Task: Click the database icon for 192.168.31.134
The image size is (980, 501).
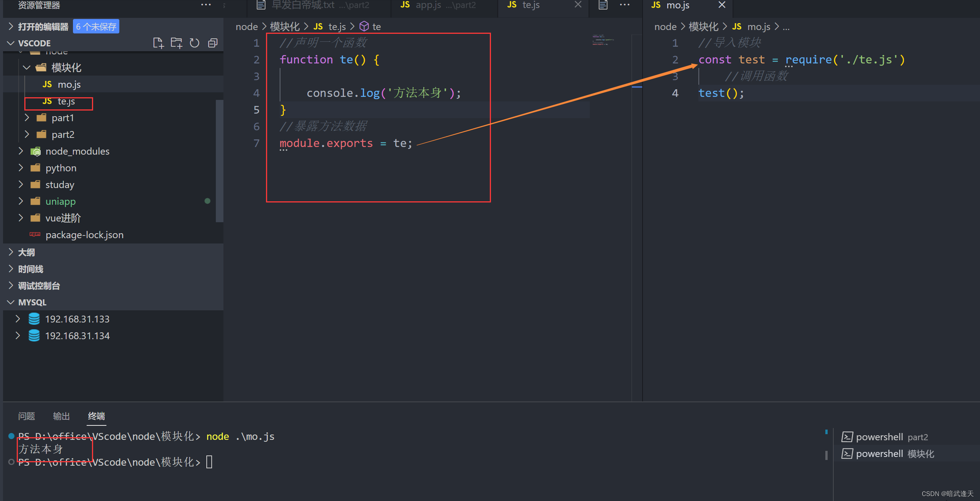Action: (x=34, y=335)
